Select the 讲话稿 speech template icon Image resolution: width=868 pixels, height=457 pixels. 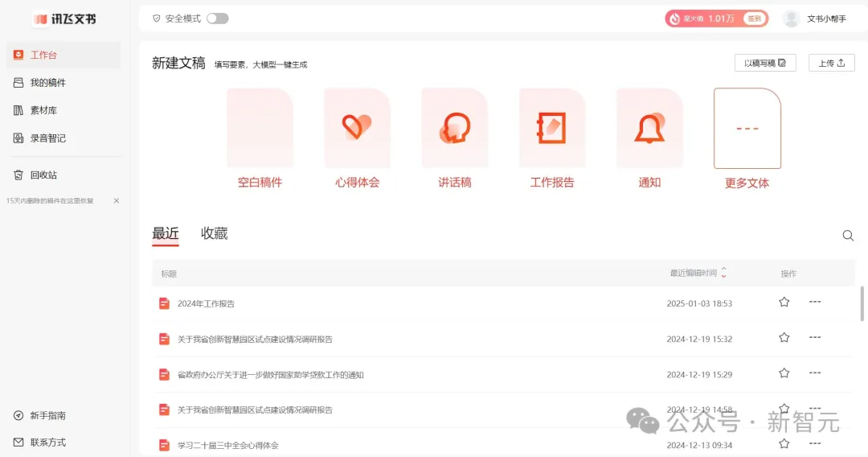(x=454, y=128)
